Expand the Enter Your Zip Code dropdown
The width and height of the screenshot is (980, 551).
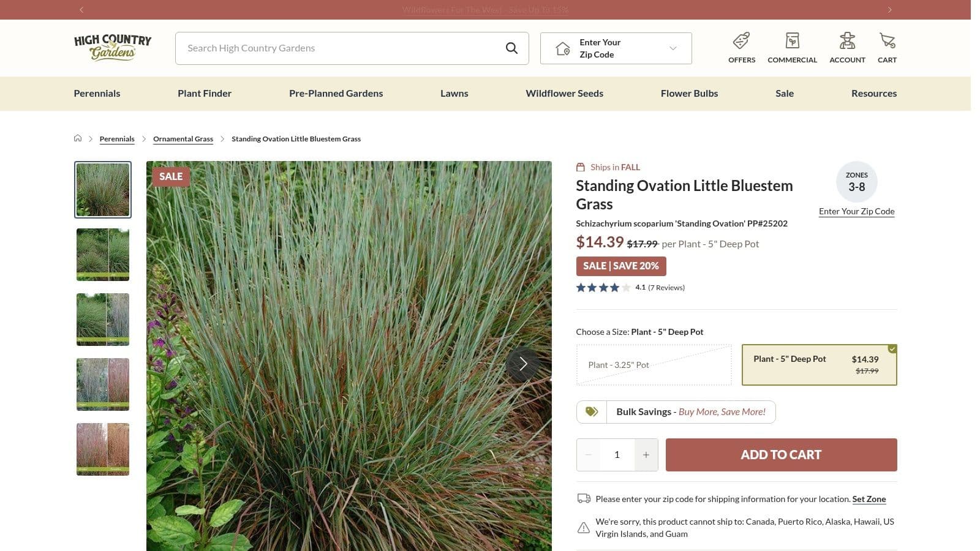click(616, 48)
